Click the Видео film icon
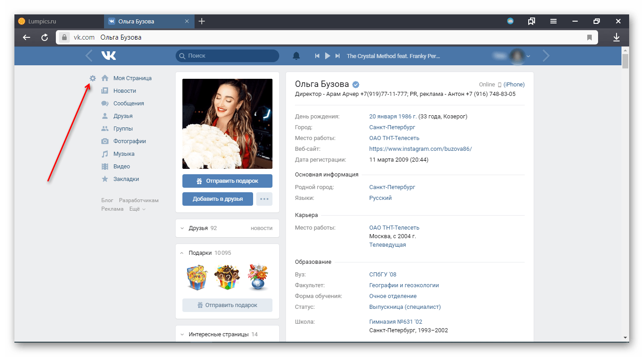The image size is (644, 357). tap(105, 166)
